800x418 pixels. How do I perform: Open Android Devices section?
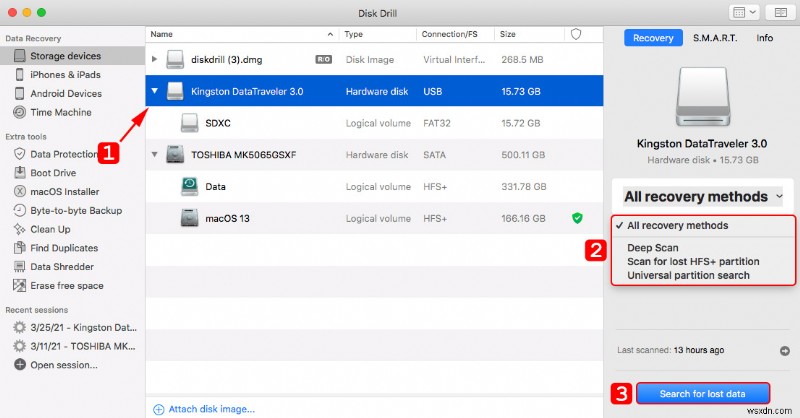point(66,93)
